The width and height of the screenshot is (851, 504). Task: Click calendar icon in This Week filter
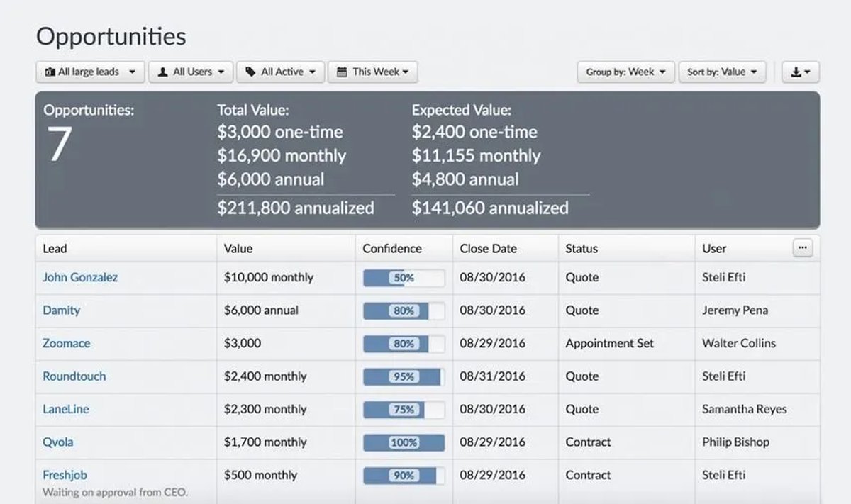[x=342, y=72]
